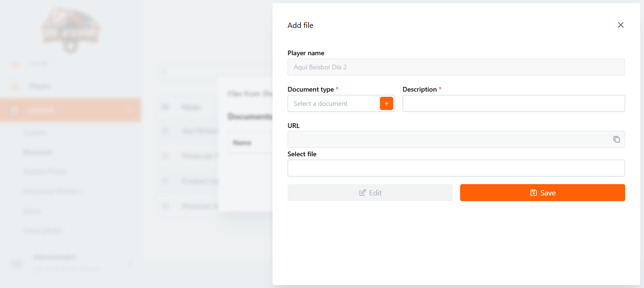Click the Player name field

tap(456, 67)
